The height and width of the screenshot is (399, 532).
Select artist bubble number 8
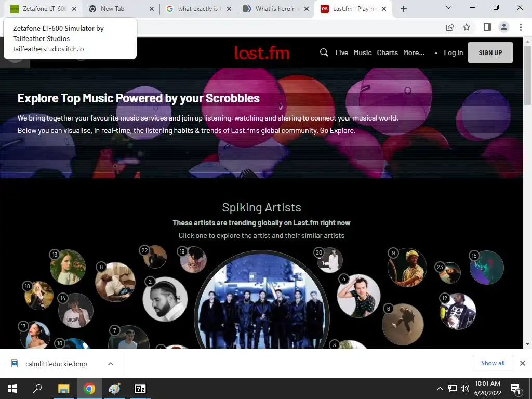tap(115, 282)
